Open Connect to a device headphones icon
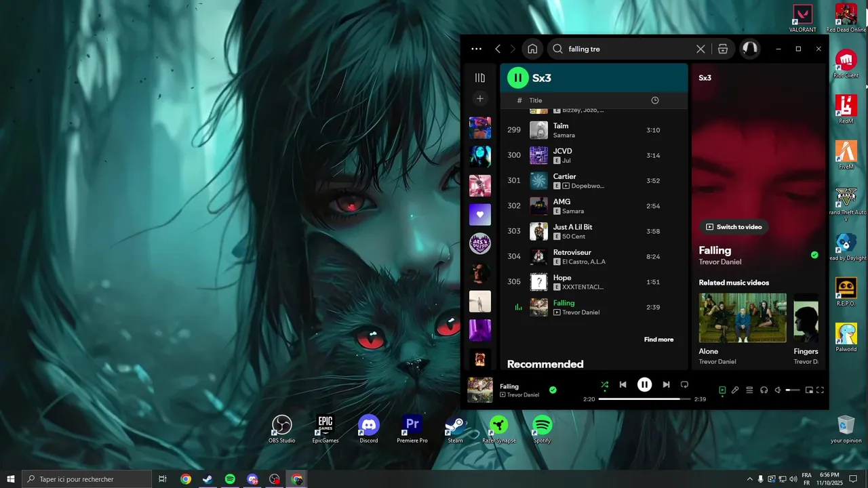Image resolution: width=868 pixels, height=488 pixels. pyautogui.click(x=764, y=390)
